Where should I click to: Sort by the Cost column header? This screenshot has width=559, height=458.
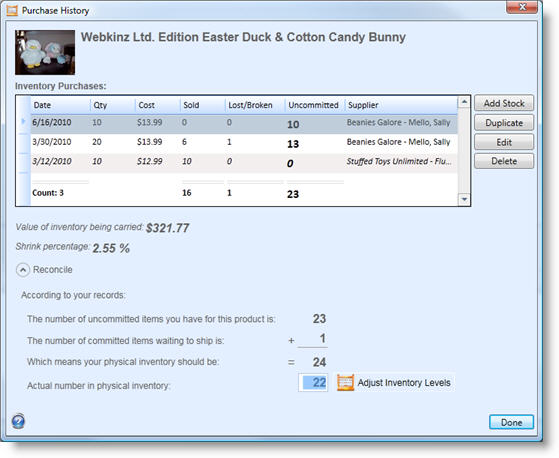click(x=157, y=105)
